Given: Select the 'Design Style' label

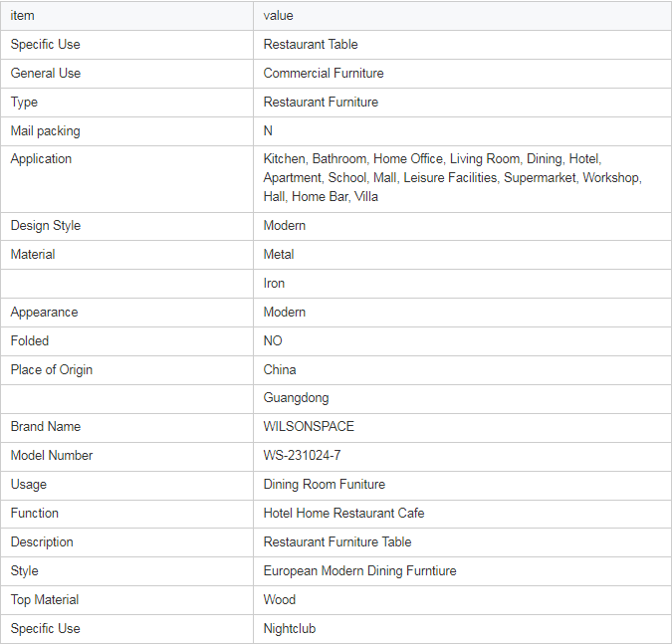Looking at the screenshot, I should point(46,226).
